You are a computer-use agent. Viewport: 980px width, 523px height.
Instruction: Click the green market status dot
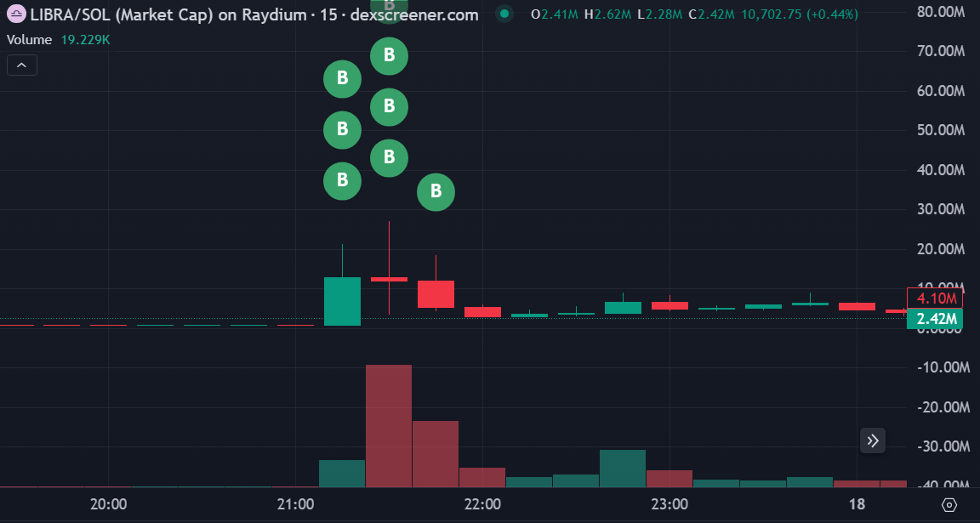tap(505, 14)
